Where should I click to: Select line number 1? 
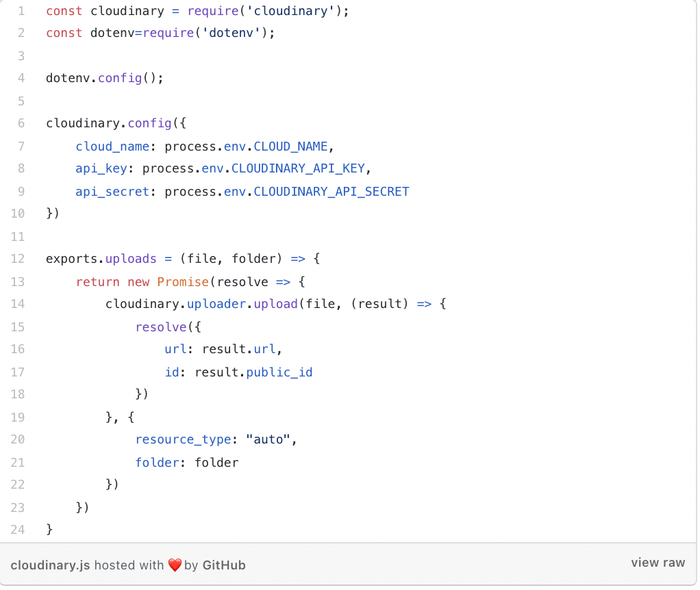pyautogui.click(x=21, y=11)
